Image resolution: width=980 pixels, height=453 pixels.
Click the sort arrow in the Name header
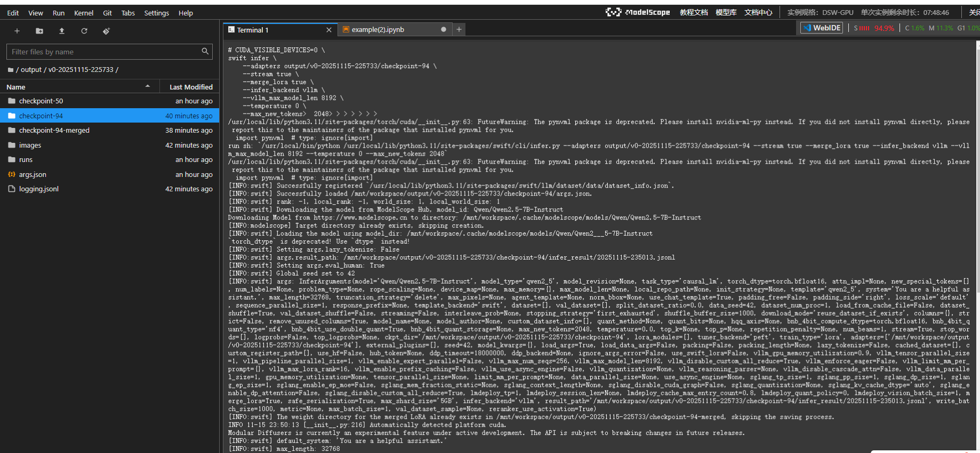pos(148,86)
